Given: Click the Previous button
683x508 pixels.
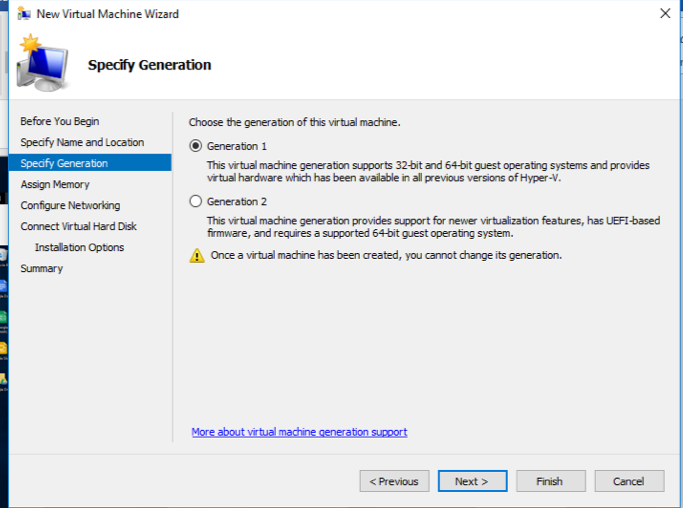Looking at the screenshot, I should coord(394,481).
